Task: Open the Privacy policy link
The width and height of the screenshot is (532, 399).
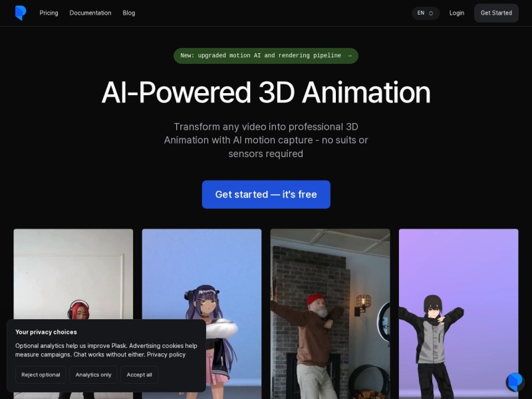Action: (166, 354)
